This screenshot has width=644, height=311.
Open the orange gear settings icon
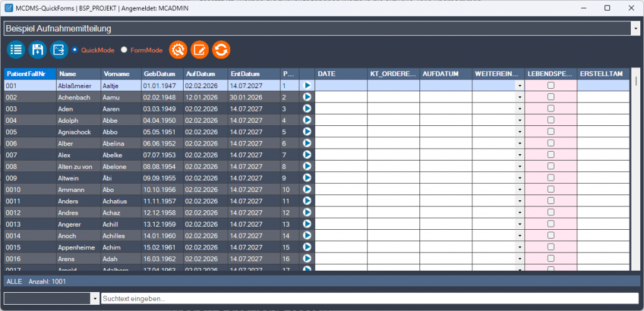click(x=179, y=50)
